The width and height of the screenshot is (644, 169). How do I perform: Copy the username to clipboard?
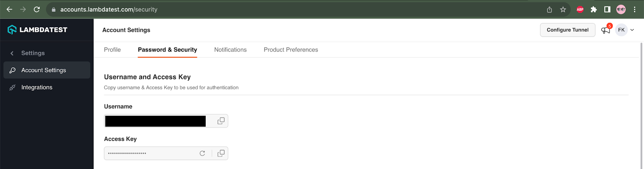[221, 121]
